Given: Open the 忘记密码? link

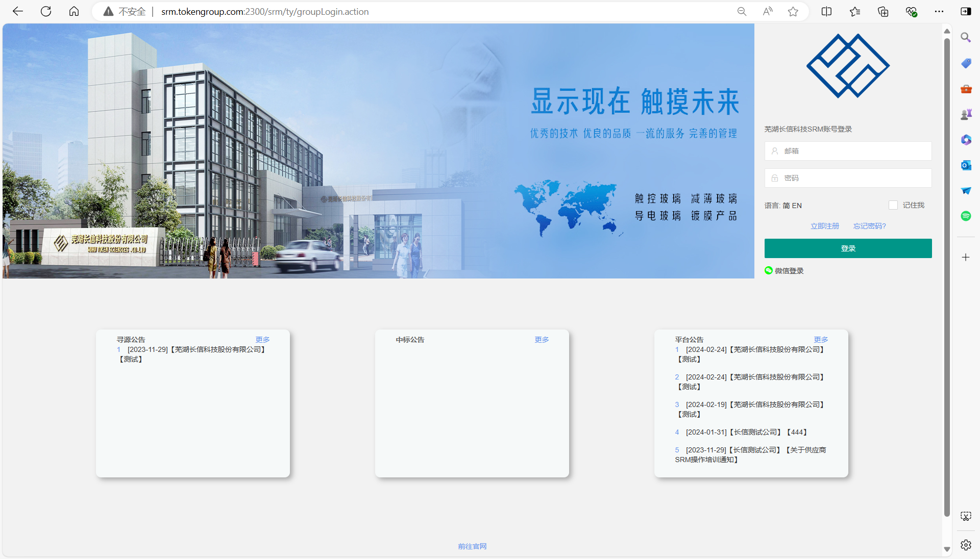Looking at the screenshot, I should 870,226.
